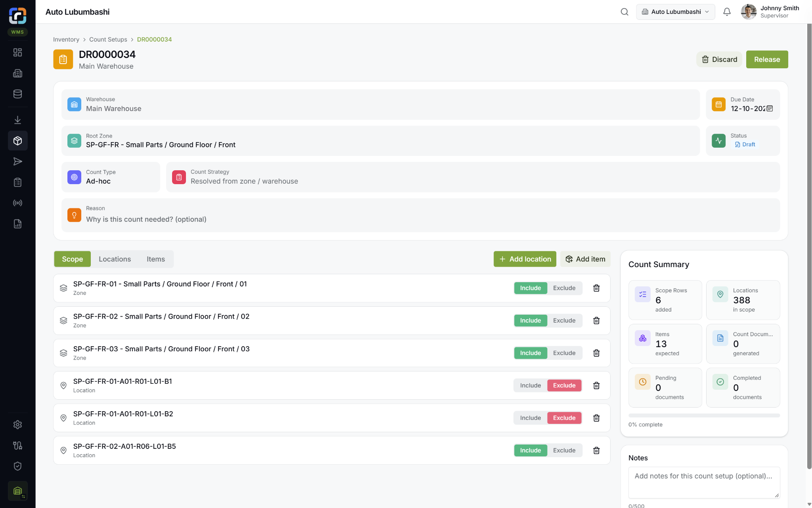Click the orange count setup document icon

63,60
